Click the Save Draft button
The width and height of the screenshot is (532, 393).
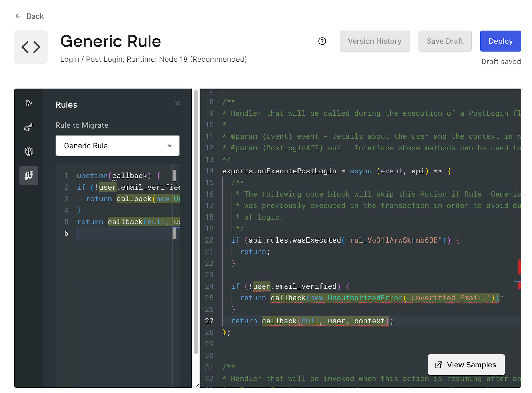click(x=445, y=41)
